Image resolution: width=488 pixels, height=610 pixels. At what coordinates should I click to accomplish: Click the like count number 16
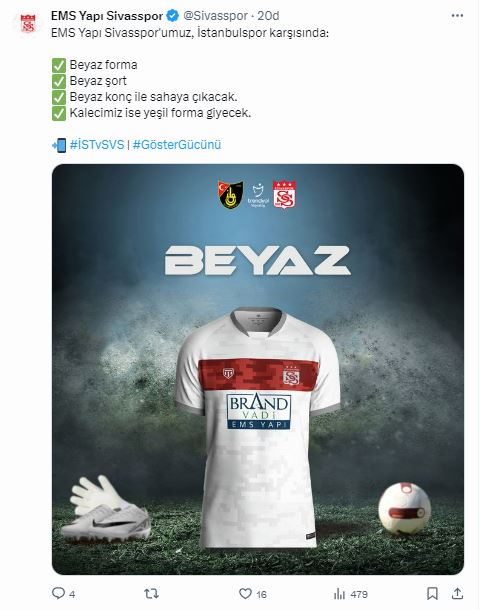[x=262, y=594]
